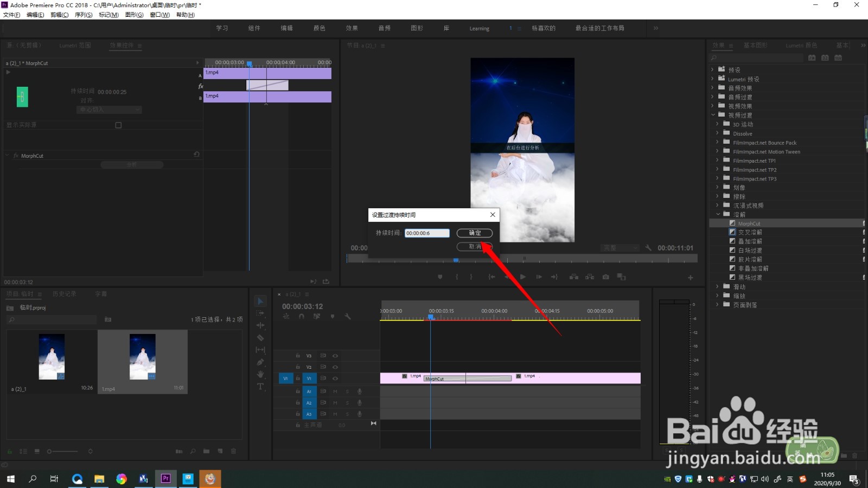Collapse the 溶解 folder
Image resolution: width=868 pixels, height=488 pixels.
pyautogui.click(x=718, y=214)
